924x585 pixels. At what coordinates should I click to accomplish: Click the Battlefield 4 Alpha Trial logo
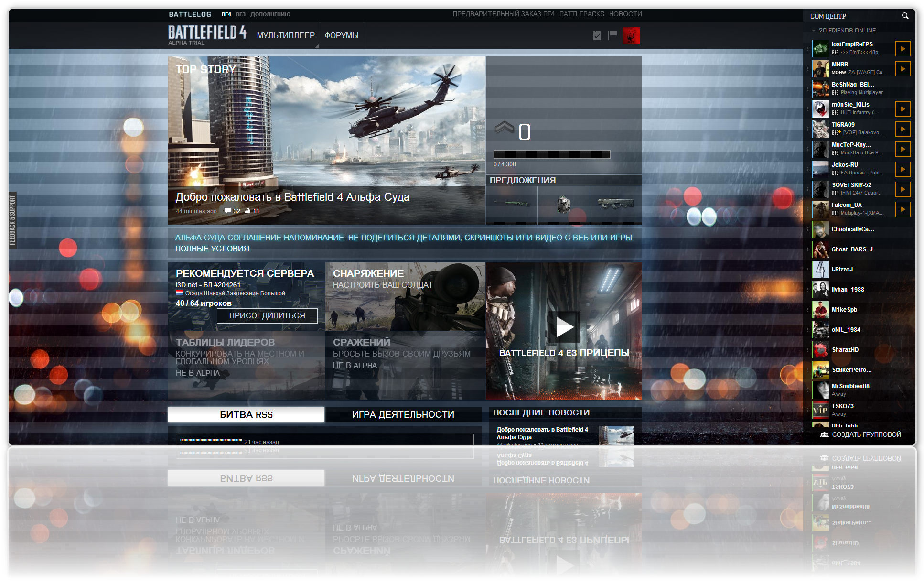(207, 35)
